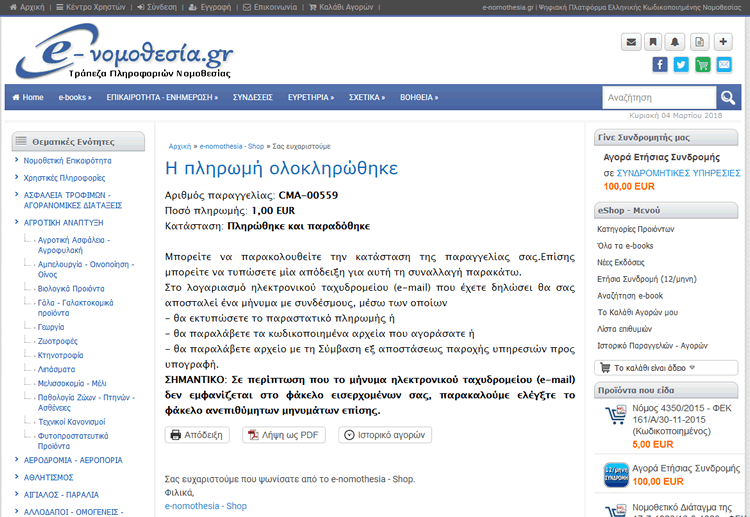Click the Αναζήτηση search input field

pyautogui.click(x=658, y=98)
